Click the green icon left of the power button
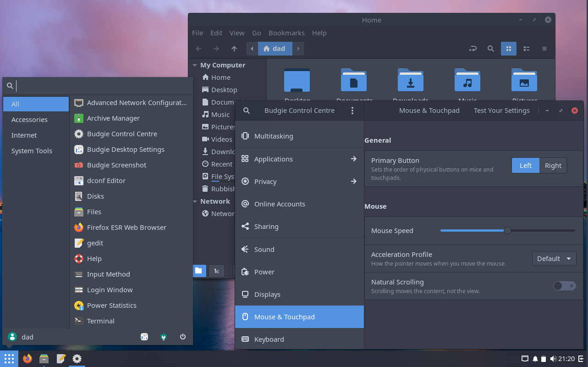Image resolution: width=588 pixels, height=367 pixels. pyautogui.click(x=164, y=337)
